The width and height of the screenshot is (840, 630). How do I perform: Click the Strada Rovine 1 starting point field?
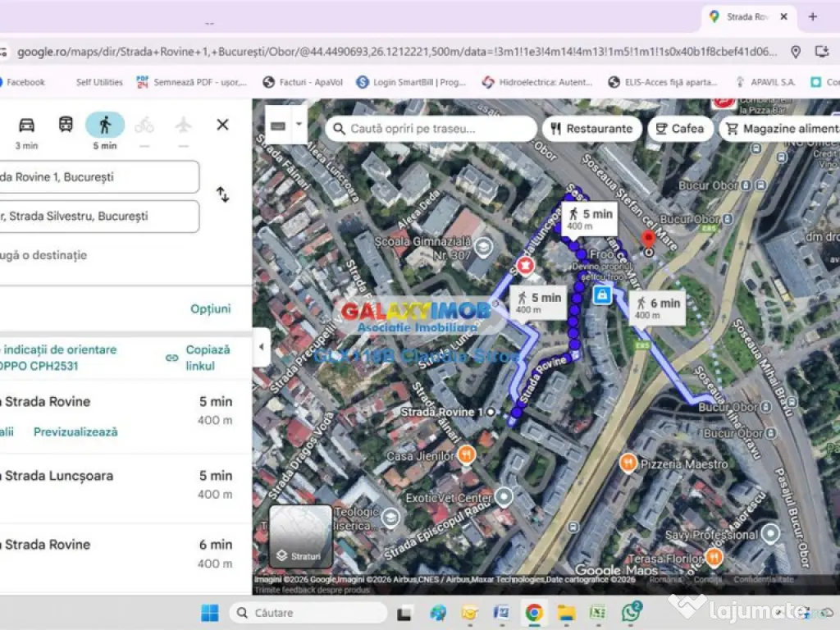pos(98,177)
